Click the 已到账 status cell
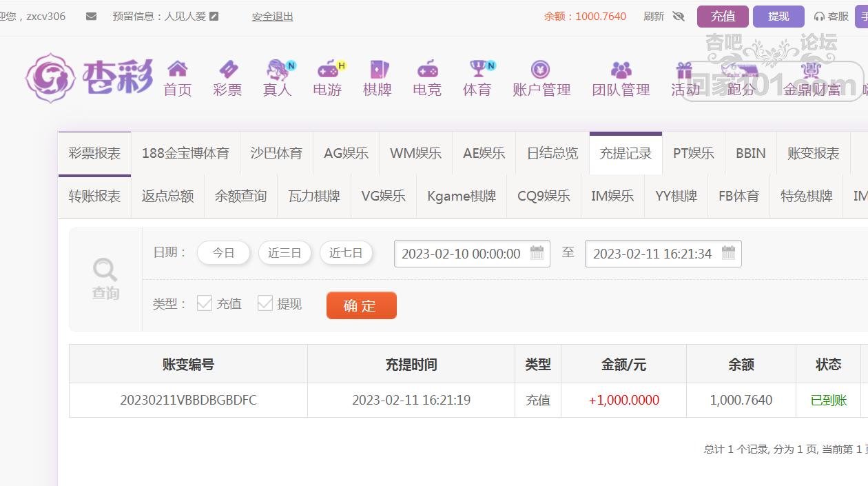This screenshot has width=868, height=486. point(829,400)
